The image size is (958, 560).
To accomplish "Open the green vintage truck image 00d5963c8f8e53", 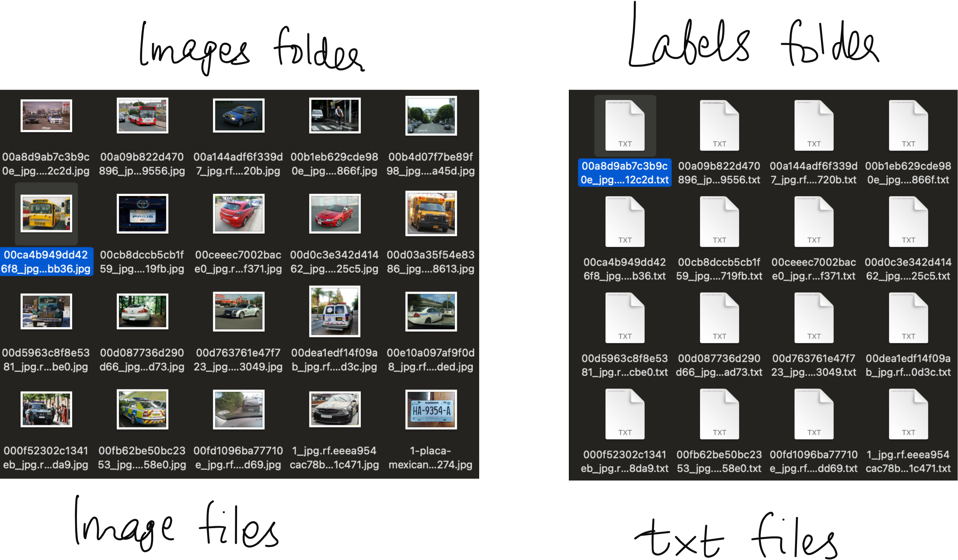I will tap(46, 311).
